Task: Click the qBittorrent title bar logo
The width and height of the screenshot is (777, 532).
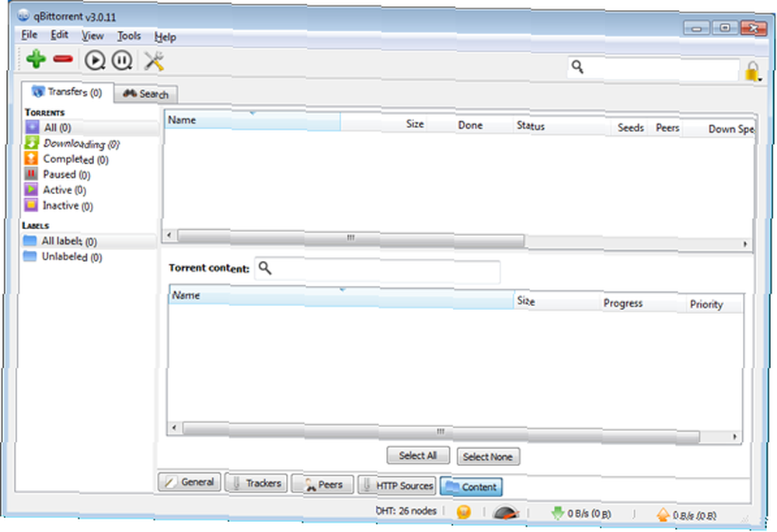Action: tap(23, 16)
